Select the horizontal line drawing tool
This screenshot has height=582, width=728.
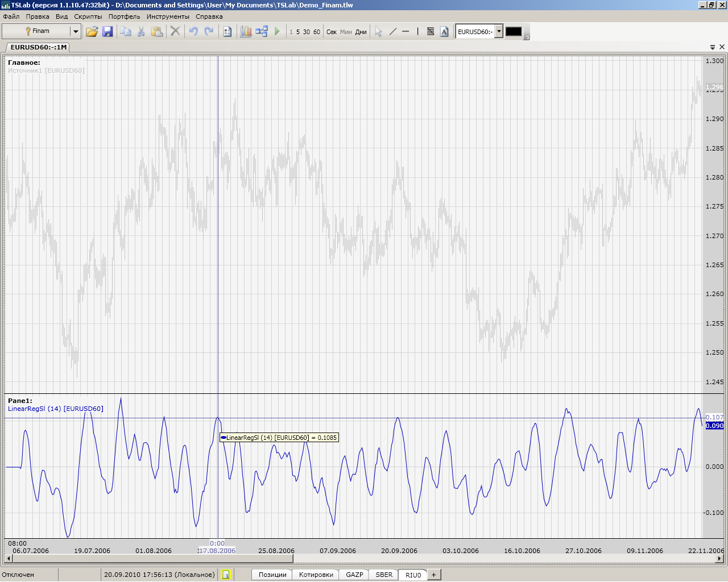(406, 32)
